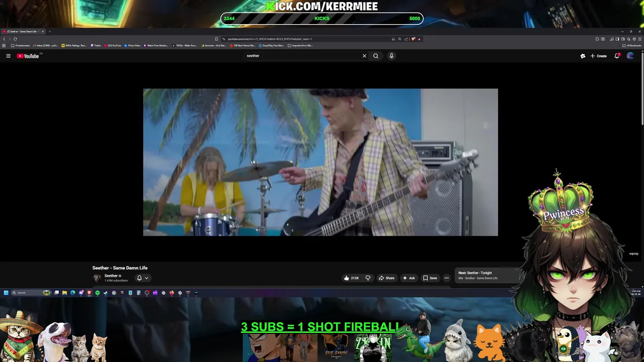The width and height of the screenshot is (644, 362).
Task: Open the YouTube hamburger guide menu
Action: (x=8, y=56)
